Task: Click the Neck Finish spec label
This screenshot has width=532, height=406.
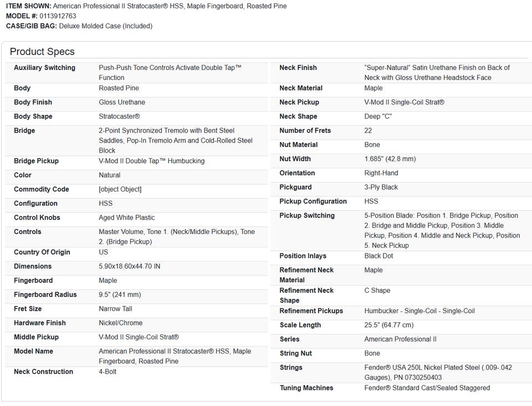Action: pyautogui.click(x=298, y=68)
